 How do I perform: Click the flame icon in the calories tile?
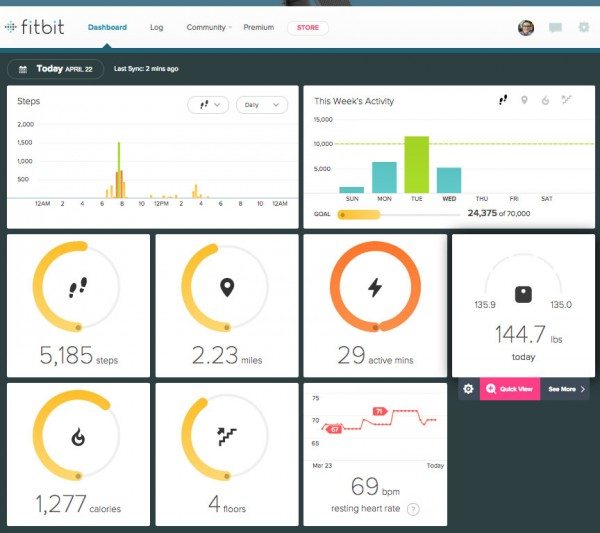click(78, 437)
